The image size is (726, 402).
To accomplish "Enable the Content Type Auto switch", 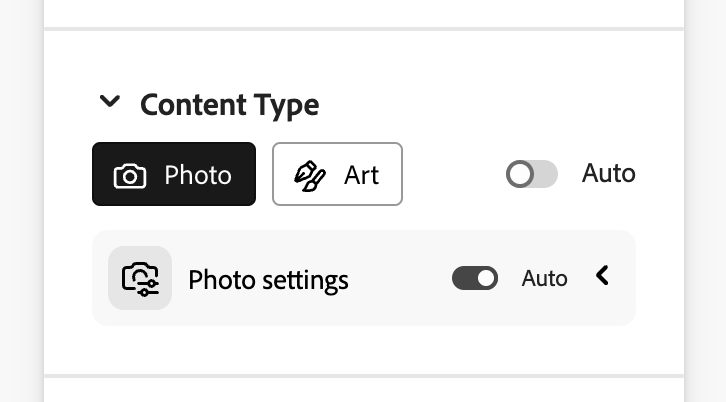I will tap(531, 174).
